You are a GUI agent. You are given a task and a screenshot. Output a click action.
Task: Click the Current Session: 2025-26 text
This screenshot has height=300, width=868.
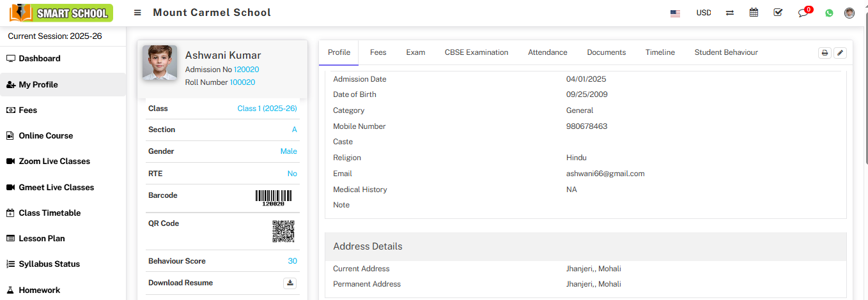55,36
